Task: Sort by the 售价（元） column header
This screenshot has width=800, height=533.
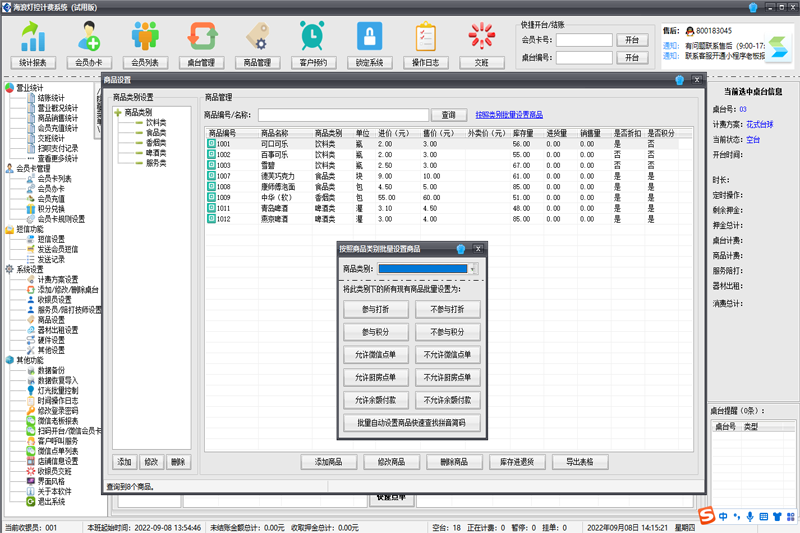Action: click(438, 133)
